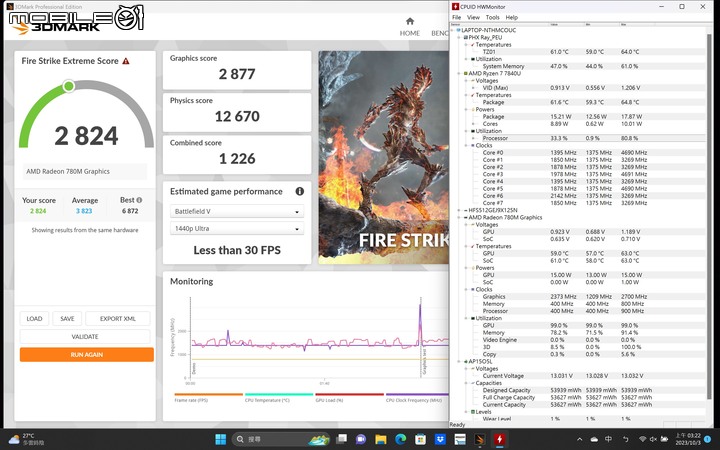Open Task View on the taskbar
The height and width of the screenshot is (450, 720).
click(x=341, y=439)
